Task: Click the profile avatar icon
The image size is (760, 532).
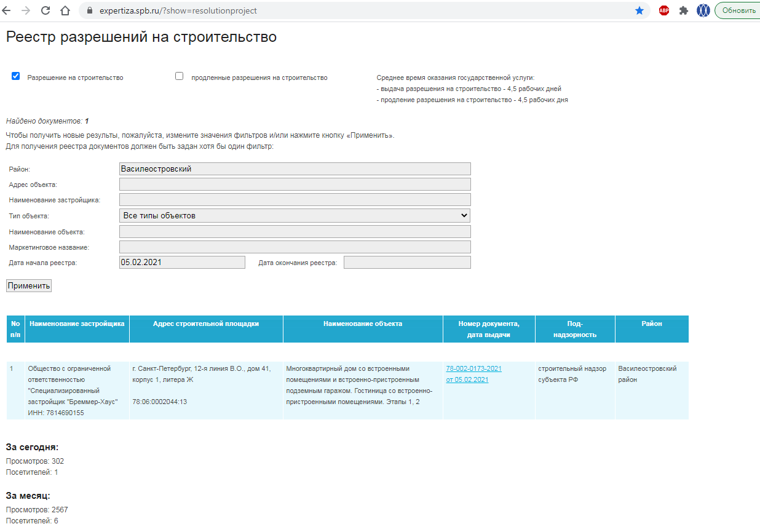Action: pos(703,10)
